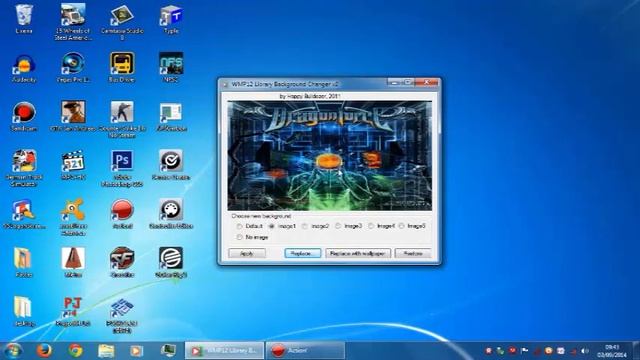Open the Action Center flag tray icon
The height and width of the screenshot is (360, 640).
(x=525, y=351)
